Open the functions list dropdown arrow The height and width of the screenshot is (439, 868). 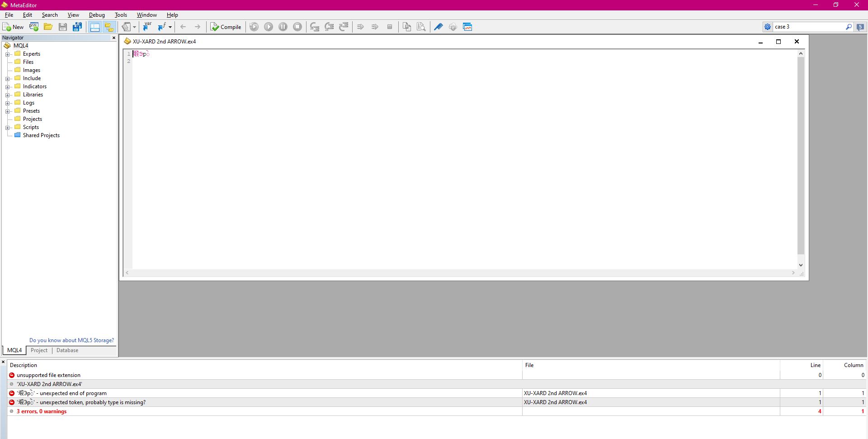tap(170, 27)
